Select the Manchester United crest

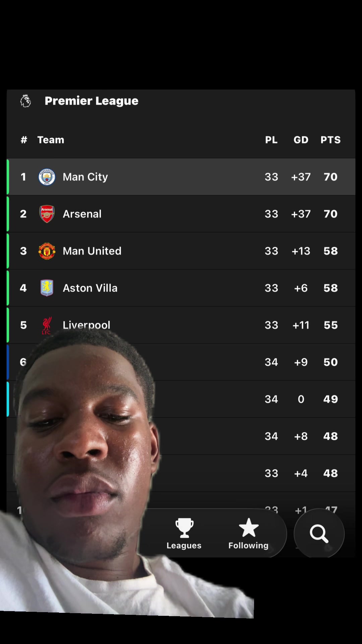pyautogui.click(x=47, y=251)
